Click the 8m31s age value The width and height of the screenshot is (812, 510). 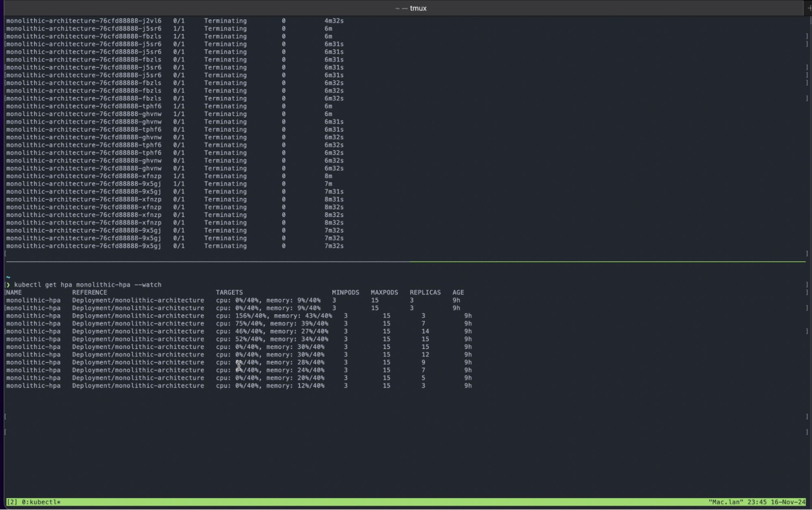[334, 199]
